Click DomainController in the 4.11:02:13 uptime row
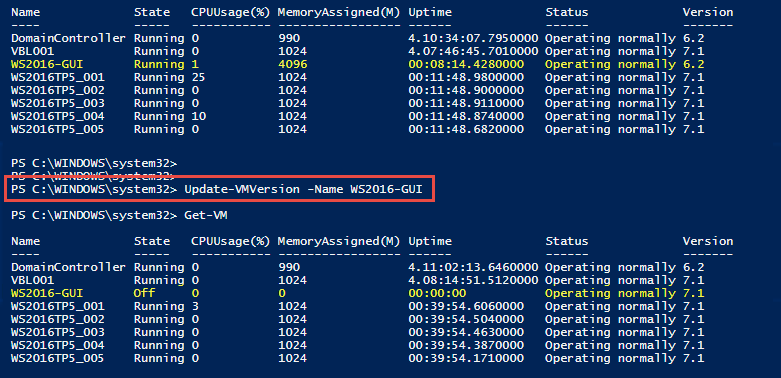This screenshot has height=378, width=781. point(68,267)
